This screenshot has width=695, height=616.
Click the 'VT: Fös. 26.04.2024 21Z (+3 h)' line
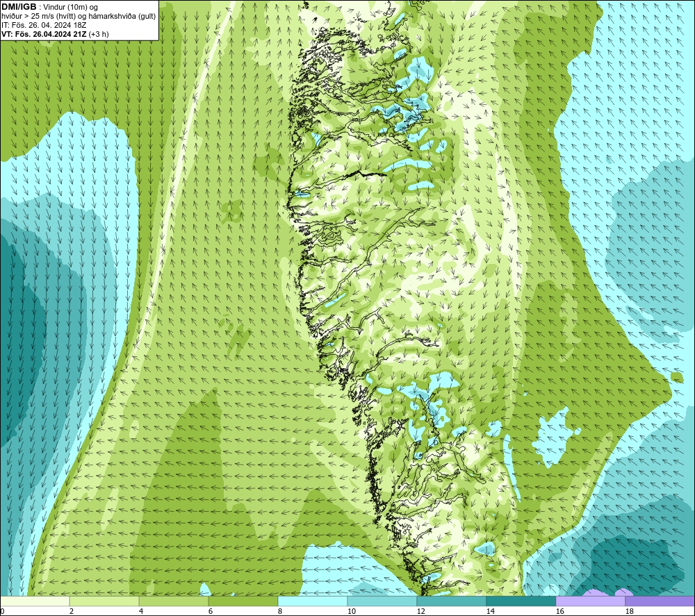point(55,34)
